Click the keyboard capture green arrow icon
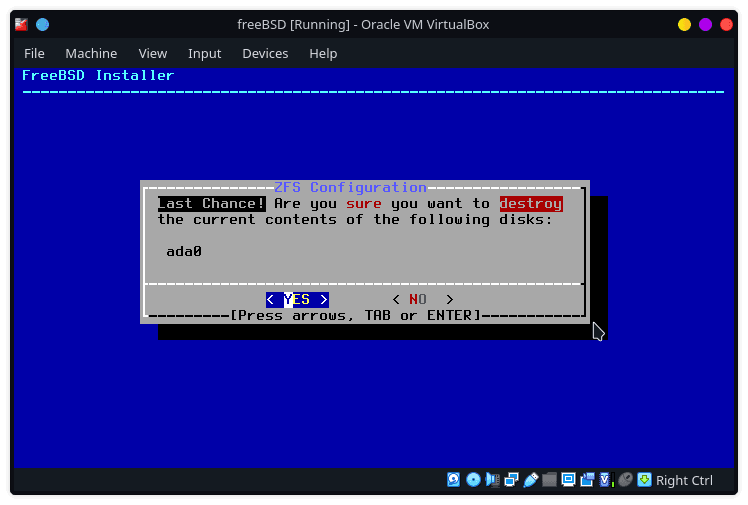Screen dimensions: 748x505 (644, 480)
